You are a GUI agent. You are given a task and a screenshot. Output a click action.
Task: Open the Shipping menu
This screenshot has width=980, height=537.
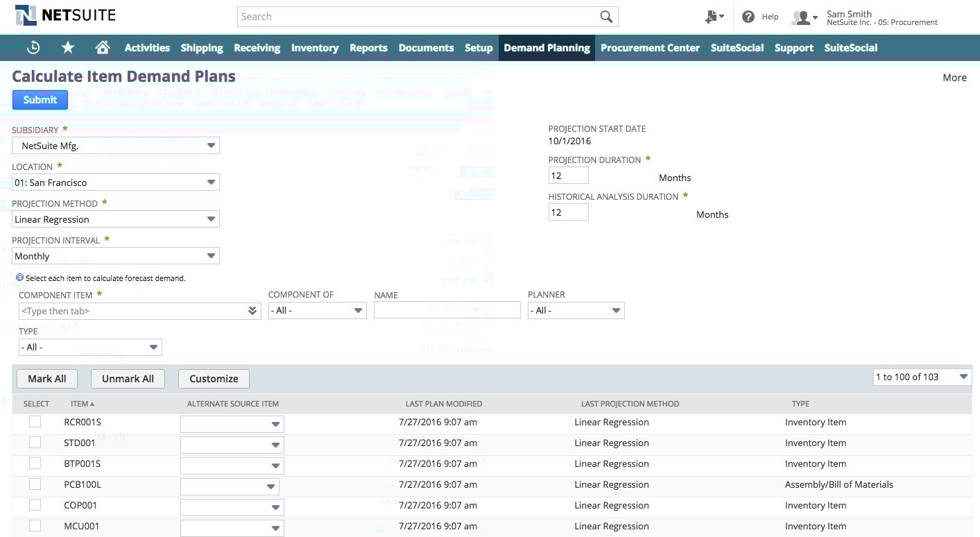202,48
